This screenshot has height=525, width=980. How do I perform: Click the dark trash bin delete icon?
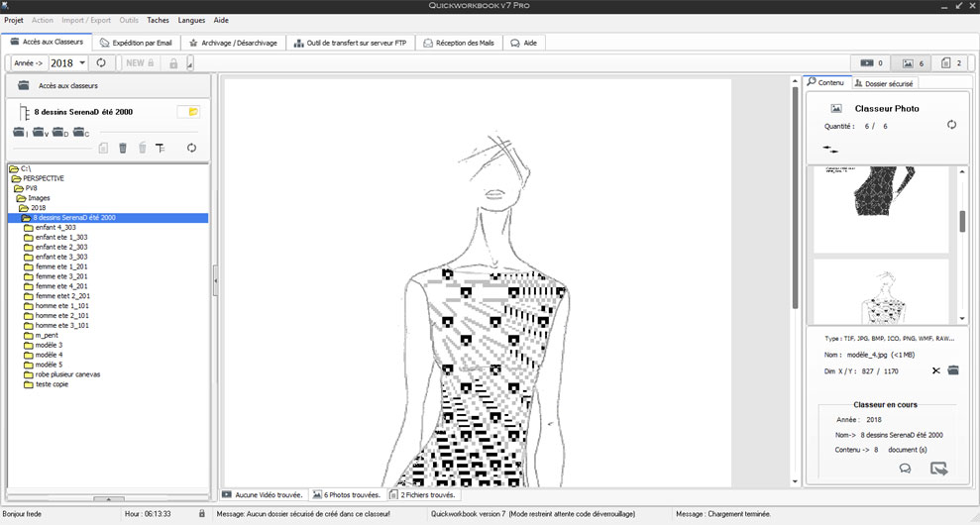[123, 148]
